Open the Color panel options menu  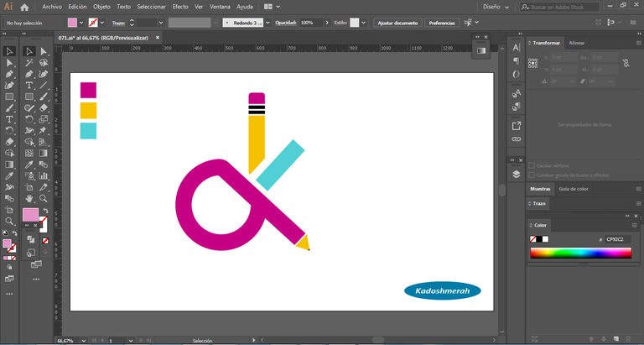pyautogui.click(x=635, y=225)
